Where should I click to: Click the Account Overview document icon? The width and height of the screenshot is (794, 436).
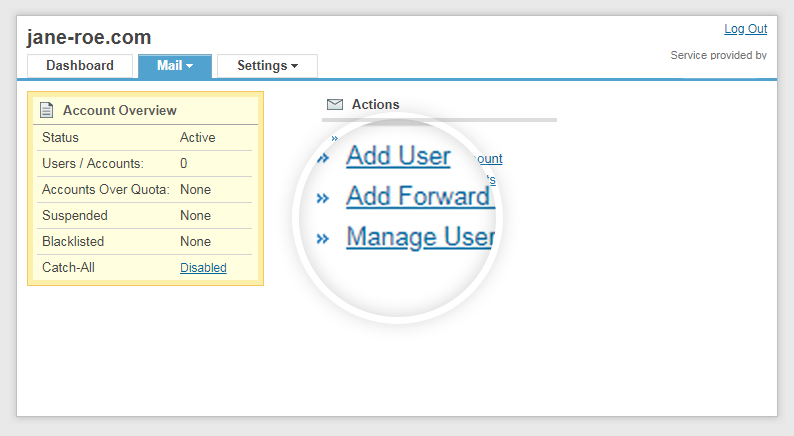pyautogui.click(x=46, y=110)
